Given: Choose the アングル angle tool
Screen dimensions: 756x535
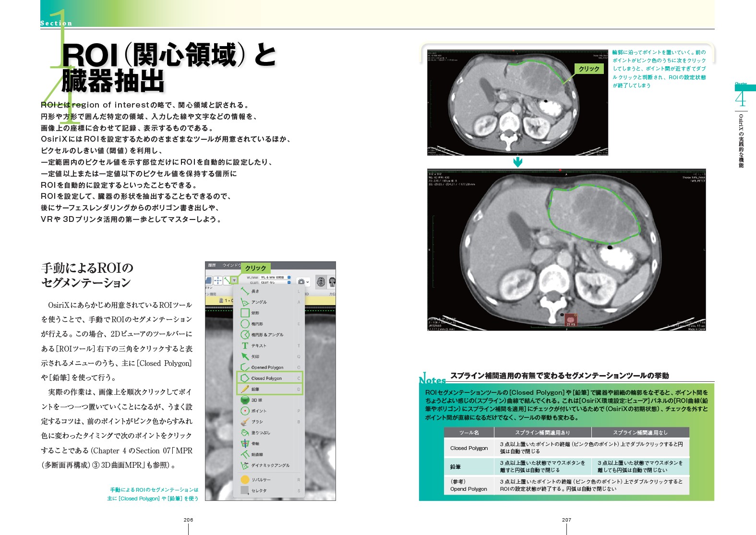Looking at the screenshot, I should [x=268, y=302].
